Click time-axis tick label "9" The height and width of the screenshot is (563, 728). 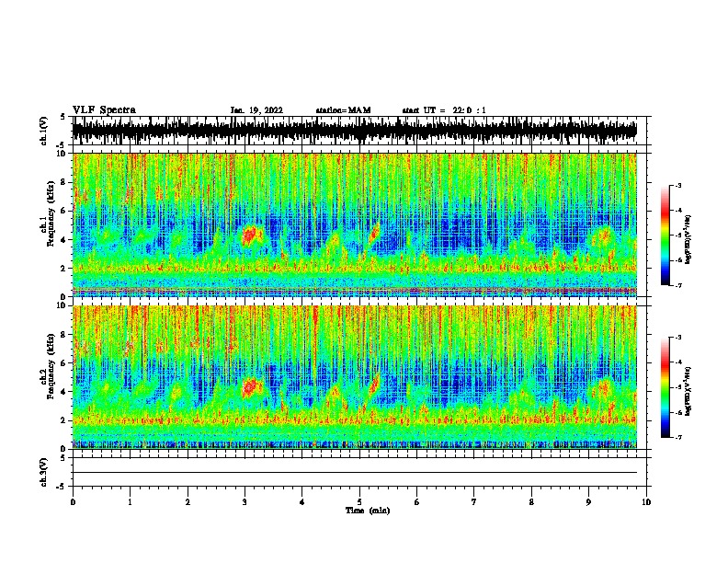coord(588,502)
